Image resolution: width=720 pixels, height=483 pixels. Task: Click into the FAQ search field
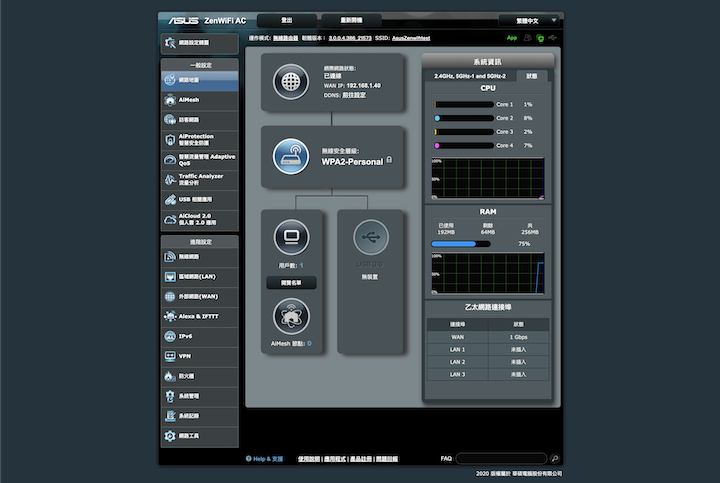pos(501,458)
